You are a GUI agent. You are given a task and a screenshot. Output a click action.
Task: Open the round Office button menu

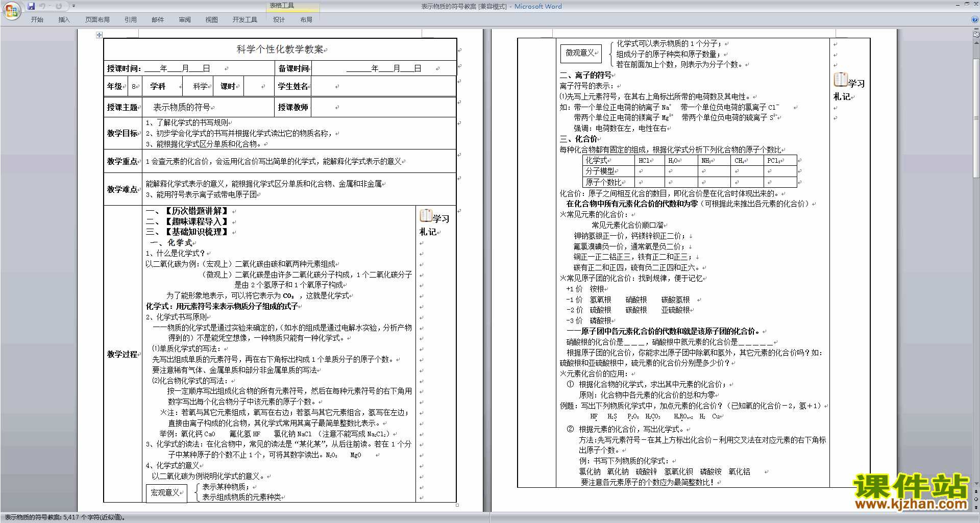point(11,11)
